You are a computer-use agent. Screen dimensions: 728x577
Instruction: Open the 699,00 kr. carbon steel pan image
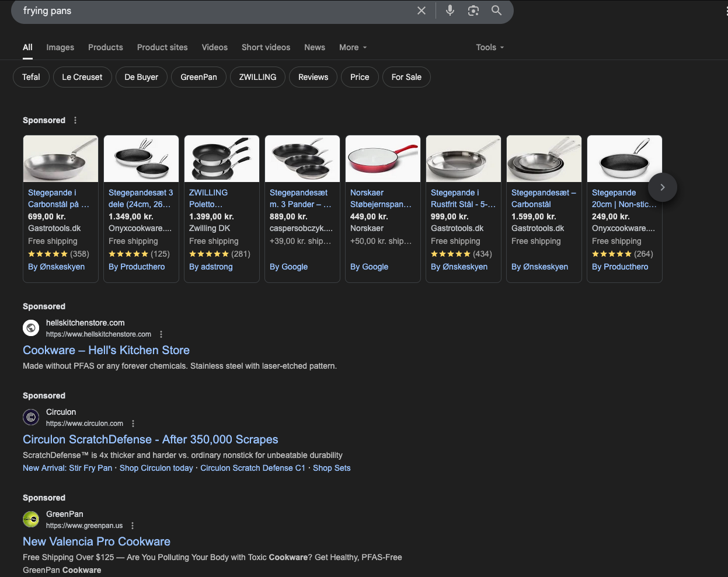[x=61, y=159]
